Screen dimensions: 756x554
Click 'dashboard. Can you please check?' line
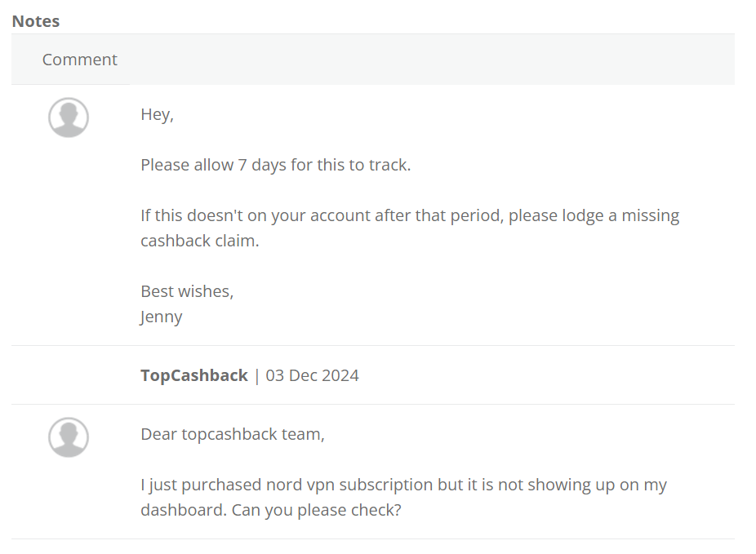click(271, 510)
